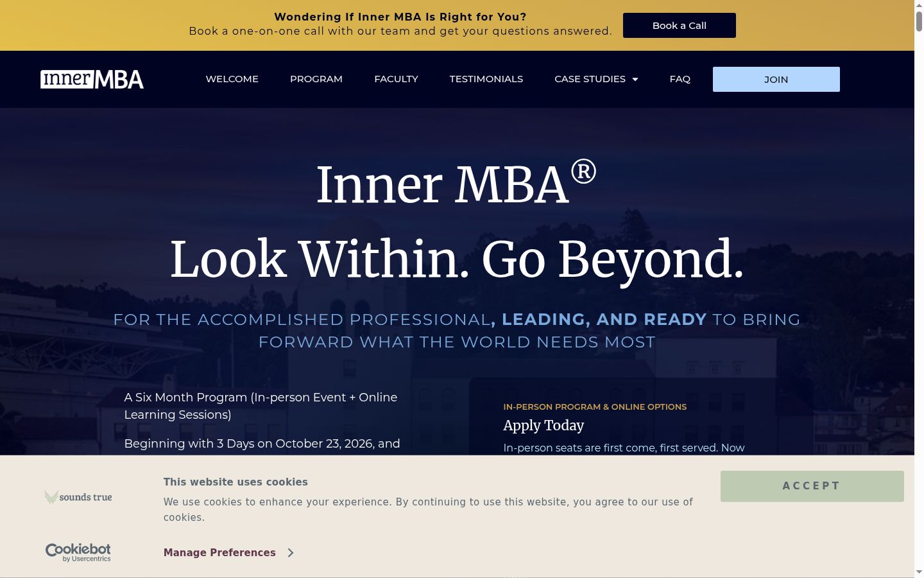Click the Apply Today heading
Image resolution: width=924 pixels, height=578 pixels.
pos(543,425)
